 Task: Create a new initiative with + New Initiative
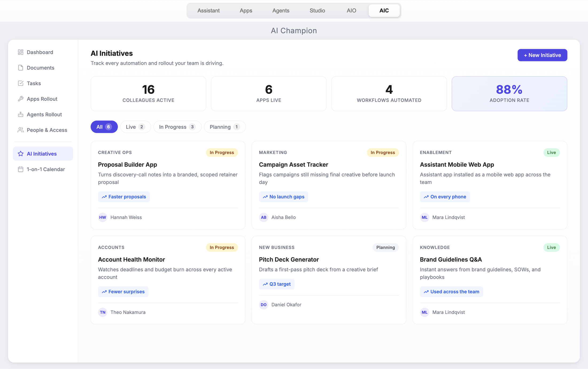click(x=542, y=55)
